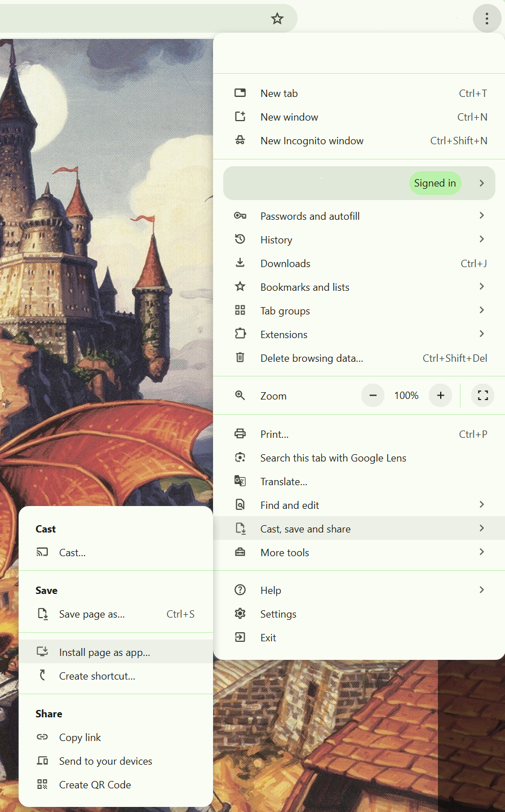
Task: Click the Downloads arrow icon
Action: click(x=240, y=263)
